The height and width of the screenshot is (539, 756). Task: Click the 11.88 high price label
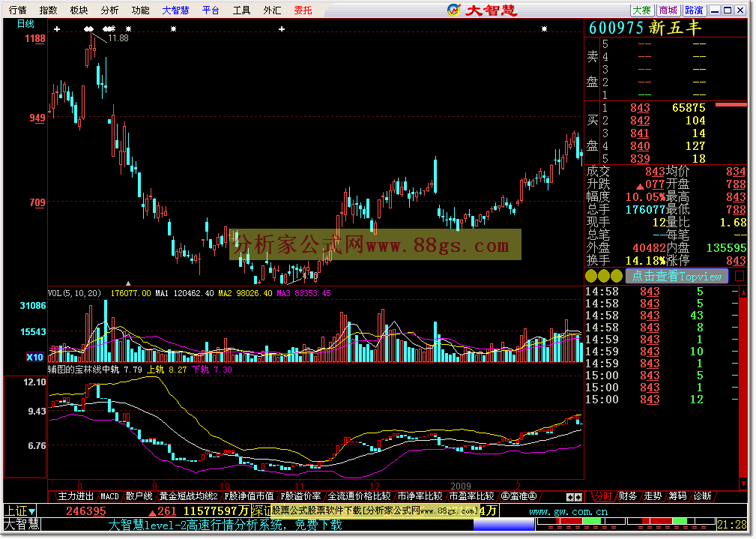pyautogui.click(x=118, y=38)
